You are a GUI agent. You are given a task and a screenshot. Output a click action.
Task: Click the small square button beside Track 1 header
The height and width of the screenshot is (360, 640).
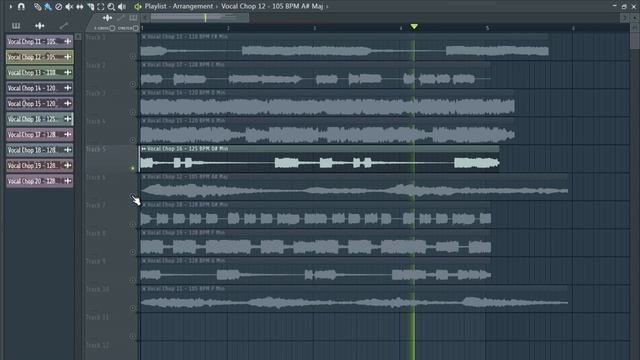click(78, 37)
